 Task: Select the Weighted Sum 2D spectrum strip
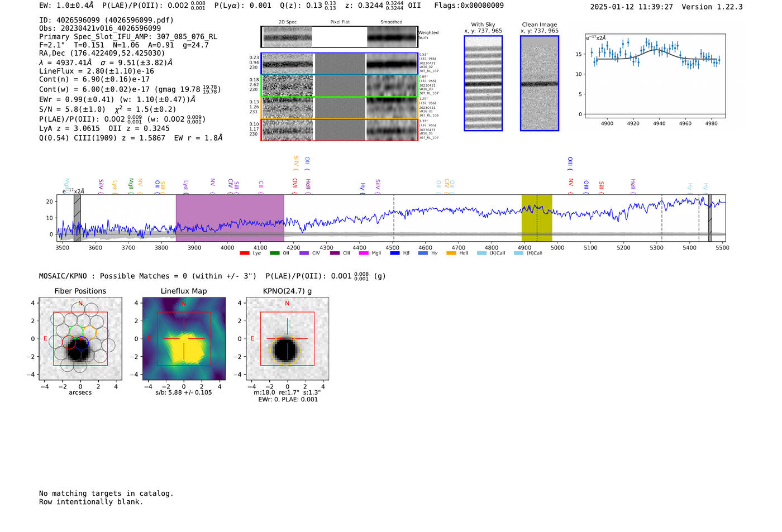(x=340, y=37)
